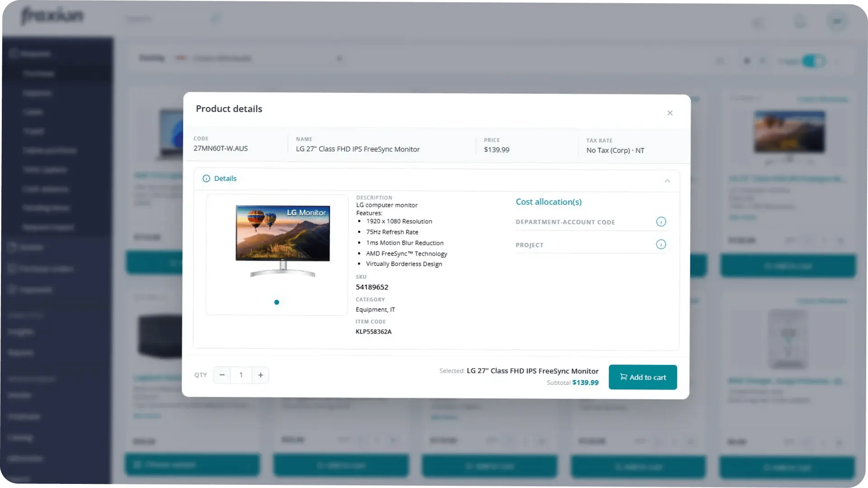
Task: Click the Cost allocation(s) heading
Action: pyautogui.click(x=548, y=202)
